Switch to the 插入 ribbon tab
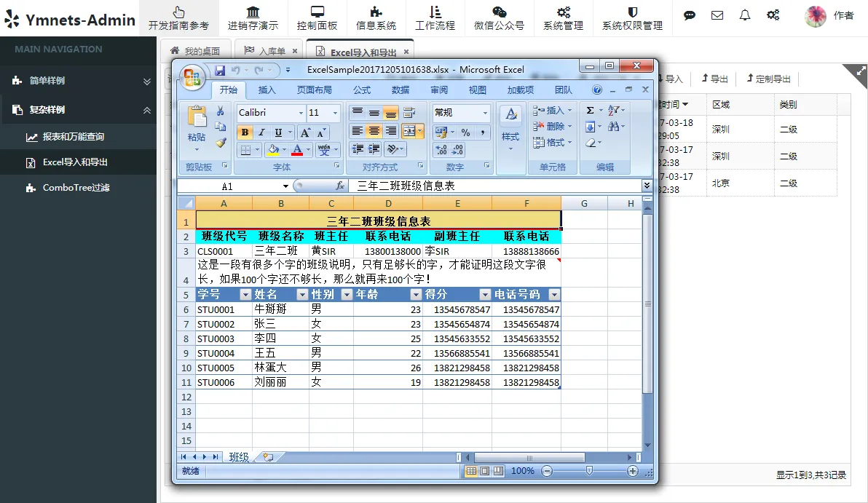The image size is (868, 503). click(267, 90)
